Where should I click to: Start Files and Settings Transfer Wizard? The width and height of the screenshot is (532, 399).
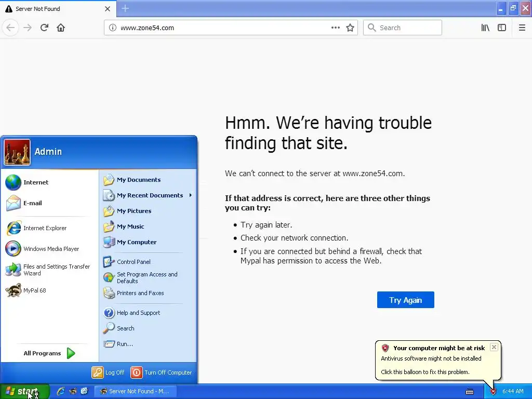click(x=49, y=270)
